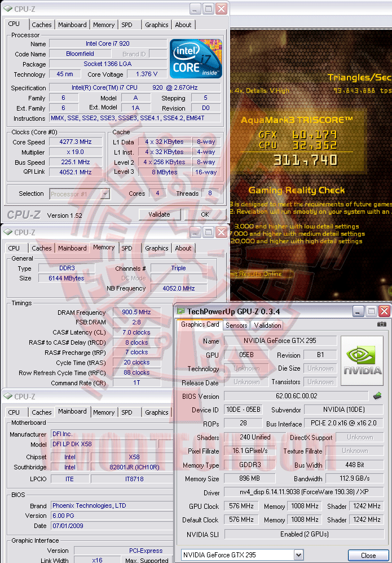This screenshot has width=392, height=563.
Task: Click the GPU Clock value 576 MHz
Action: pos(241,506)
